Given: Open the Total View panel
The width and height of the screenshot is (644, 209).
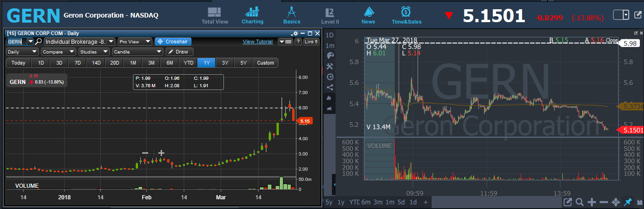Looking at the screenshot, I should coord(215,15).
